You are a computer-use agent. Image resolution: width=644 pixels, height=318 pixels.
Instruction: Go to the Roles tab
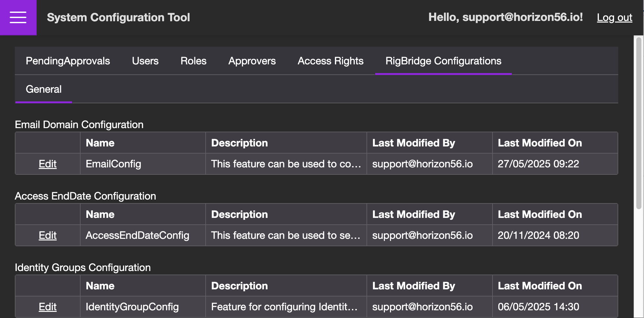pyautogui.click(x=193, y=61)
